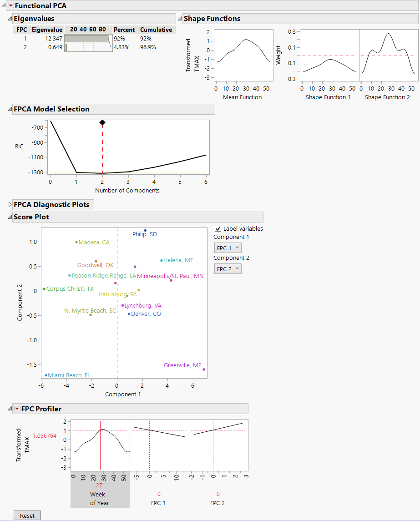Click the Madera, CA label link
This screenshot has width=420, height=521.
coord(93,243)
